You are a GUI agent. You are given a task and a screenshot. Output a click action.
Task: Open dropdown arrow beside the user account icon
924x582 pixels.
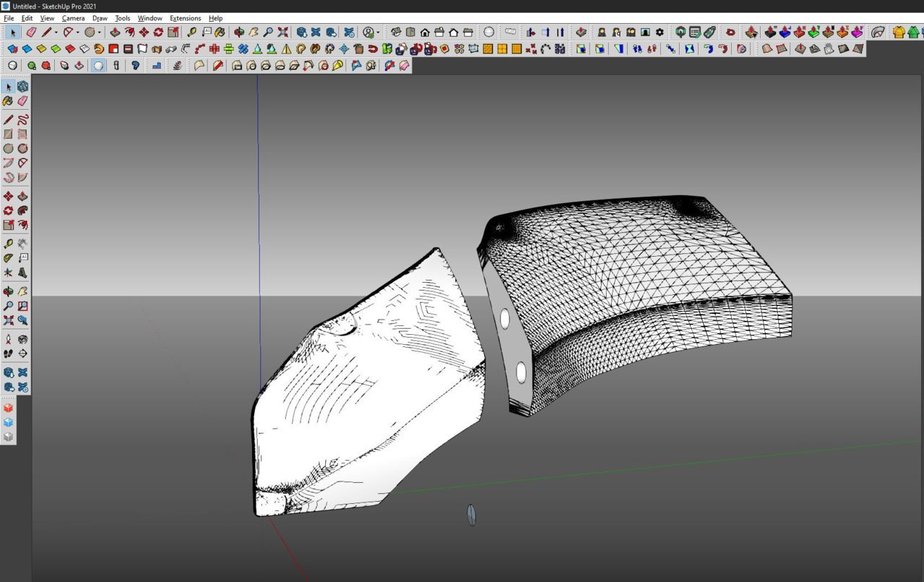pos(379,33)
